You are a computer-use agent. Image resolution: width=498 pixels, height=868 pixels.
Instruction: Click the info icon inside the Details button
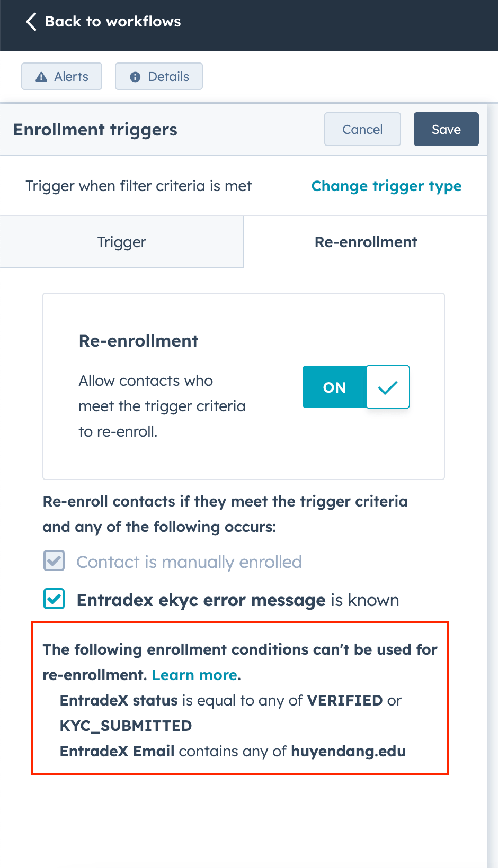(136, 76)
